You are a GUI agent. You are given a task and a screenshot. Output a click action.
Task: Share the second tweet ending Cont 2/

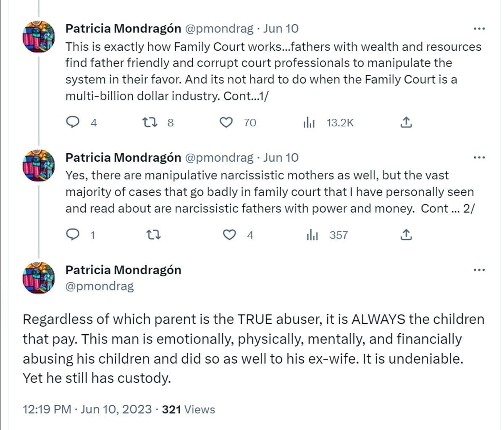coord(406,235)
